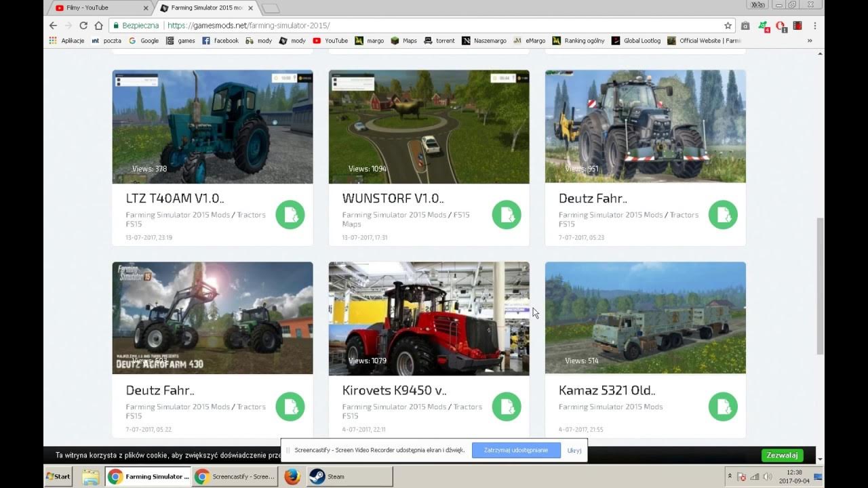Click the Farming Simulator Chrome taskbar item

click(x=149, y=476)
